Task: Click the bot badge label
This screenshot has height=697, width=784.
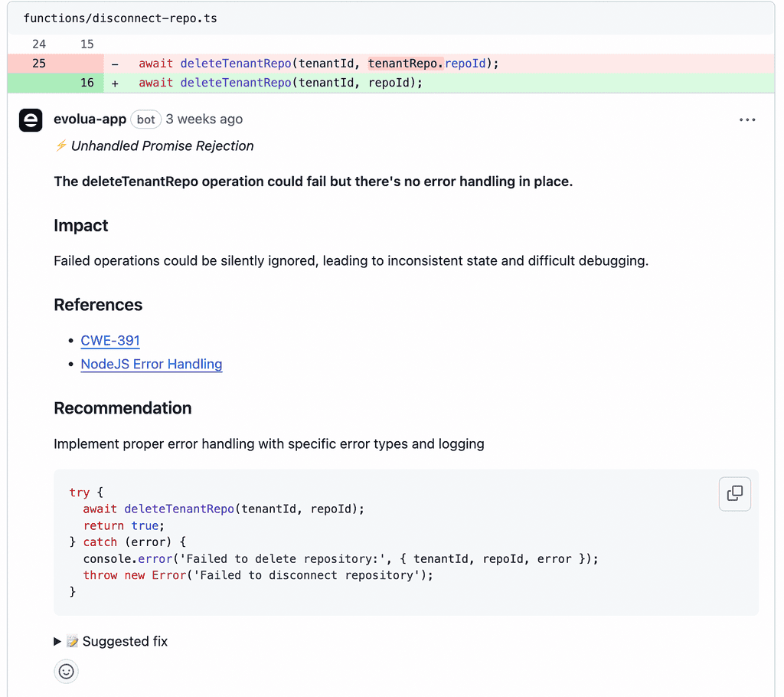Action: point(146,119)
